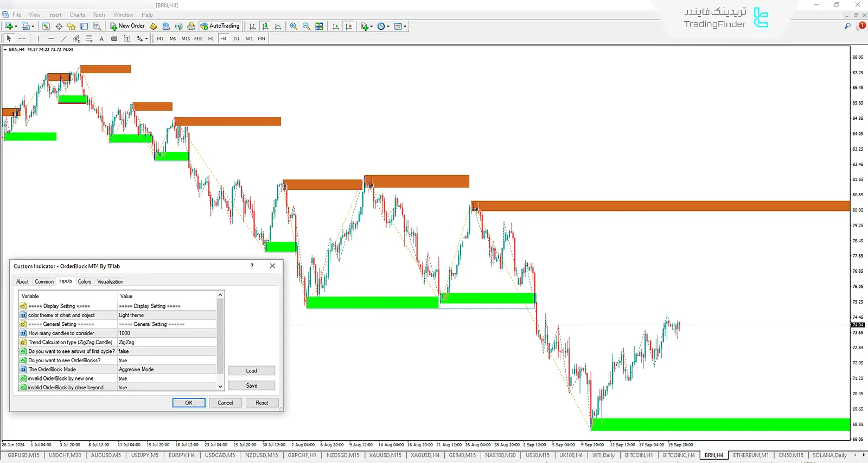Open the Charts menu
The image size is (868, 463).
tap(77, 15)
